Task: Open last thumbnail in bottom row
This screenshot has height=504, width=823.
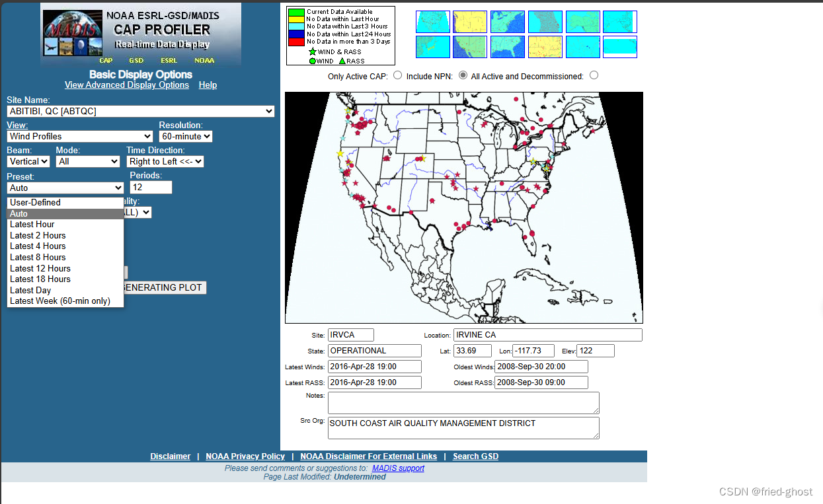Action: coord(620,47)
